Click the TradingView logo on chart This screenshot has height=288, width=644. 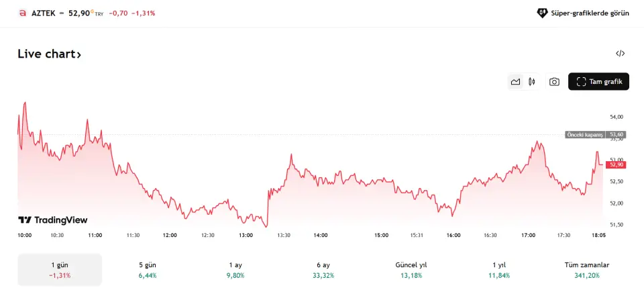pos(52,220)
